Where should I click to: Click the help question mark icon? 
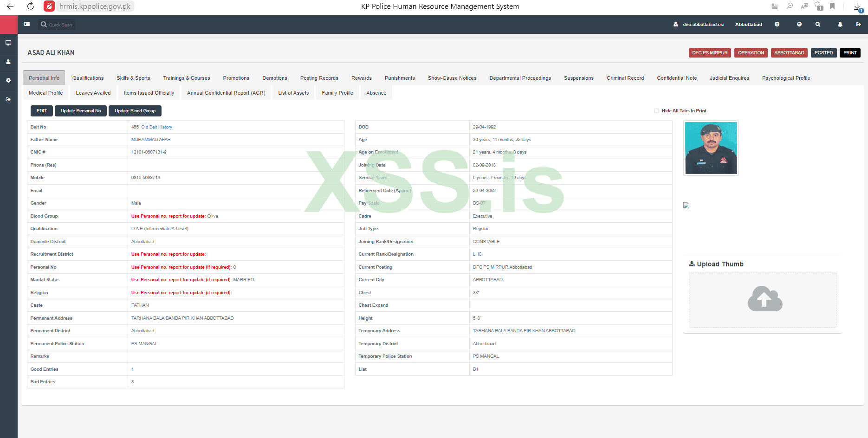pyautogui.click(x=777, y=25)
